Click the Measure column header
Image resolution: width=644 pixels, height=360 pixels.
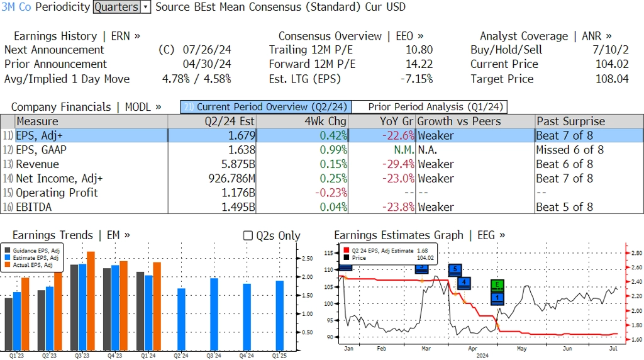pyautogui.click(x=92, y=121)
